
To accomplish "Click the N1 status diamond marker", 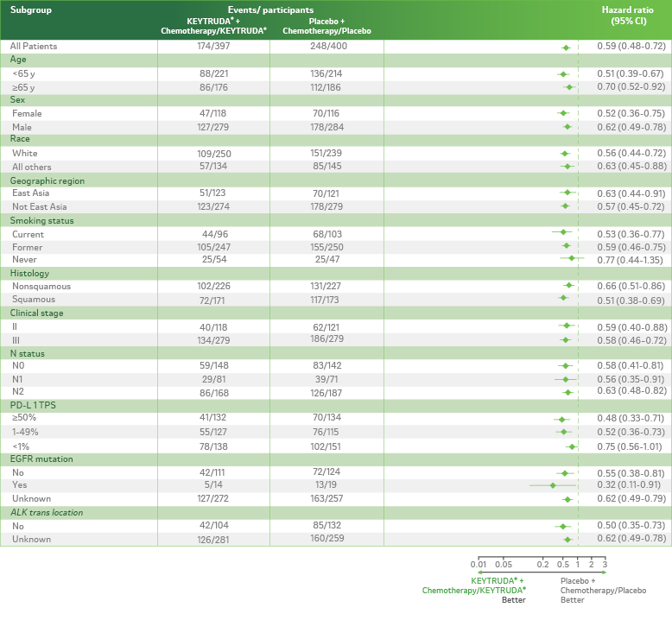I will [x=566, y=379].
